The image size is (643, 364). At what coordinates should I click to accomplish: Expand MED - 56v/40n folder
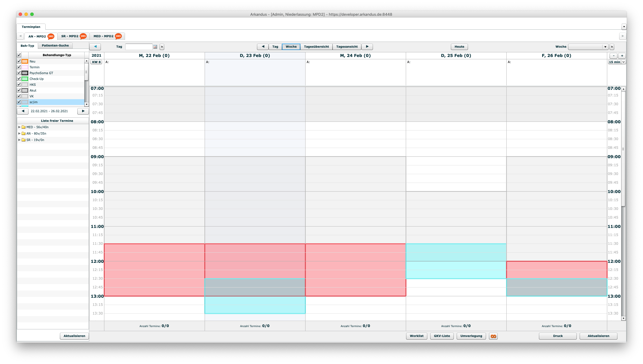point(19,127)
